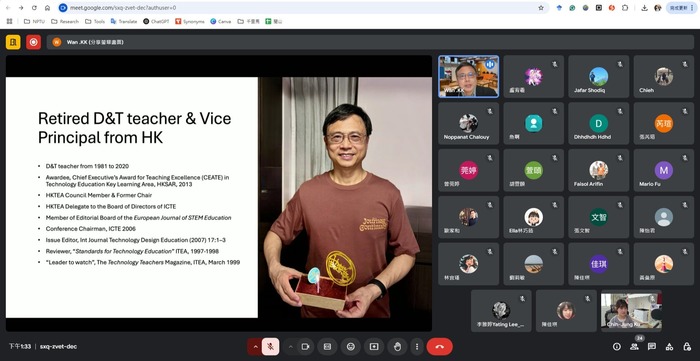Click the shared presentation slide

[x=219, y=197]
